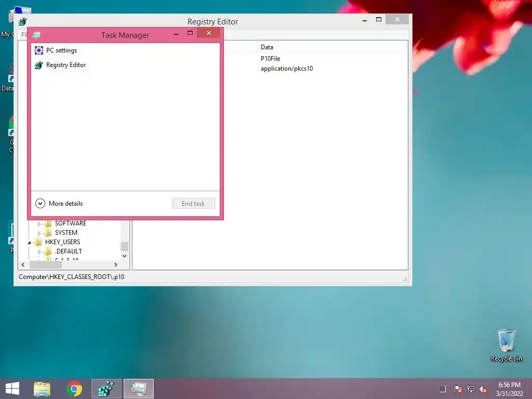The height and width of the screenshot is (399, 532).
Task: Select the application/pkcs10 data value
Action: (x=287, y=69)
